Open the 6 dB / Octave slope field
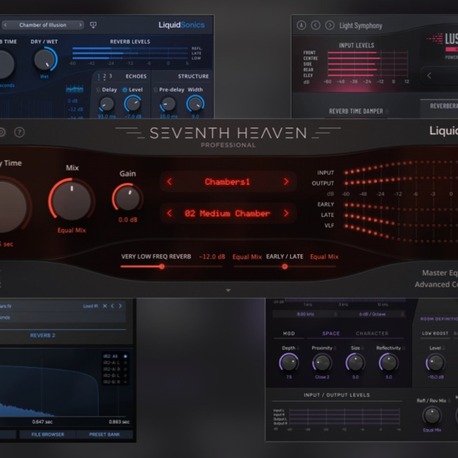The width and height of the screenshot is (458, 458). tap(372, 314)
